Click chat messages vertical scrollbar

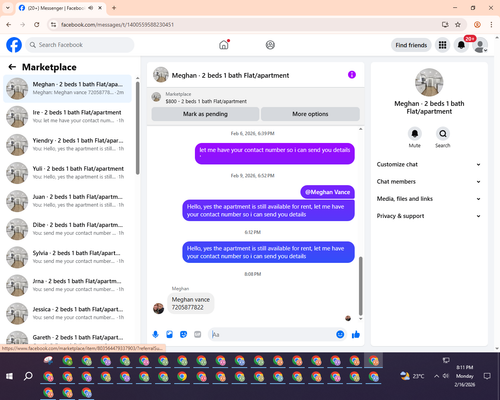click(360, 286)
